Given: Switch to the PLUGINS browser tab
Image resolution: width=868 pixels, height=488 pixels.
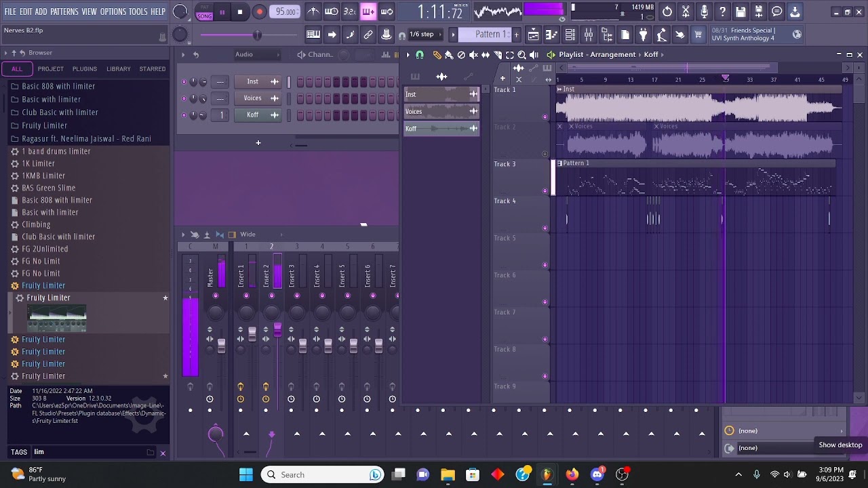Looking at the screenshot, I should tap(85, 69).
